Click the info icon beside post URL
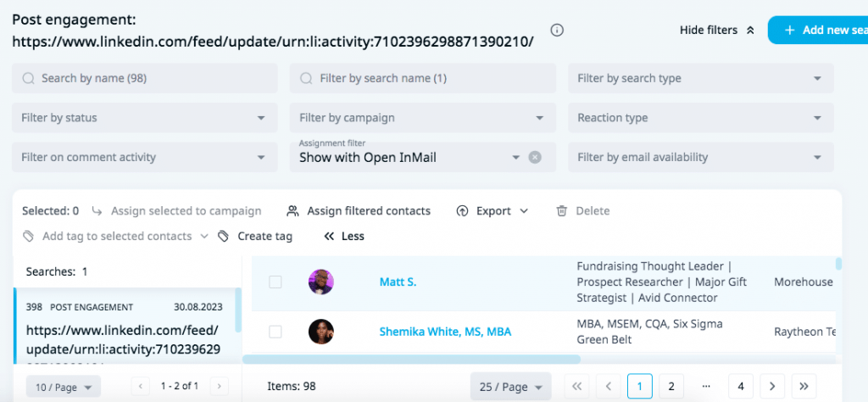 point(558,30)
